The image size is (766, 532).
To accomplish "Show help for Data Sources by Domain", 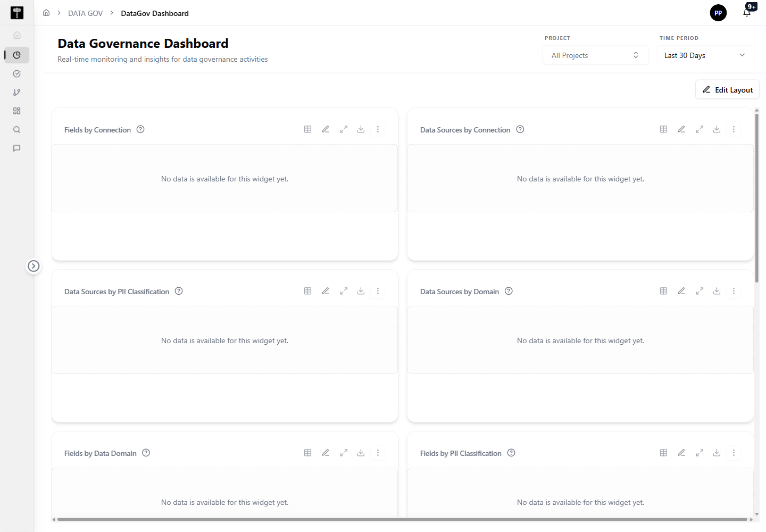I will point(509,291).
